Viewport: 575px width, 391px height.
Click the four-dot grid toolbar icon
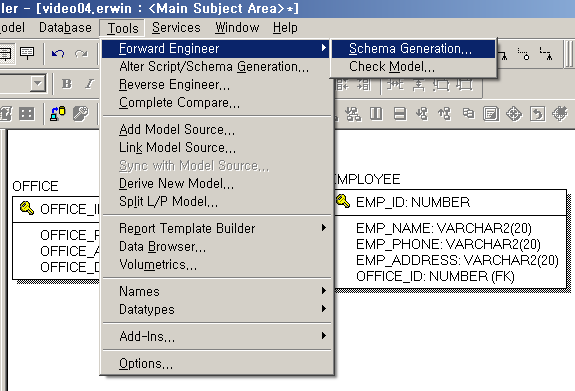click(26, 114)
